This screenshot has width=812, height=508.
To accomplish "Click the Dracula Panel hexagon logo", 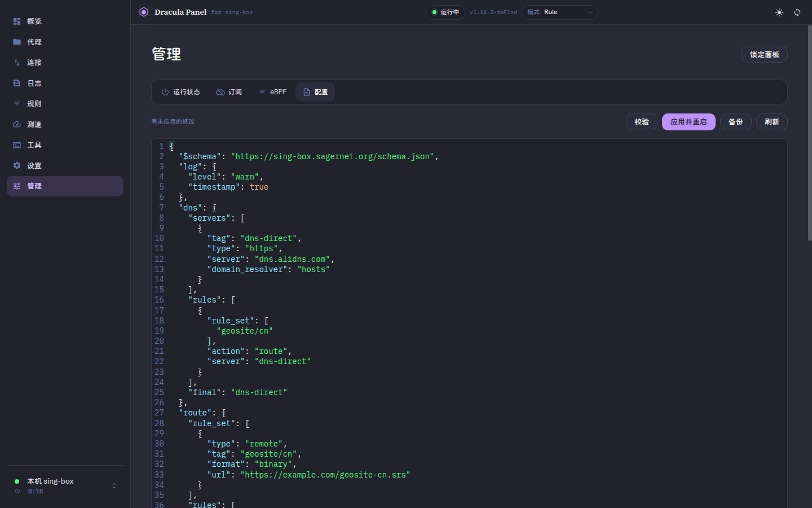I will pyautogui.click(x=144, y=12).
